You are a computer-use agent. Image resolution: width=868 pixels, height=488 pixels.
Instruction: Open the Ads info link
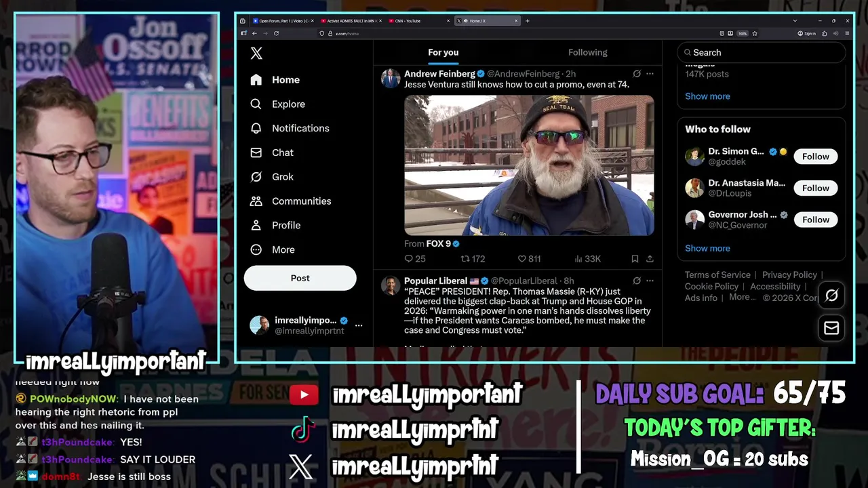pos(701,298)
